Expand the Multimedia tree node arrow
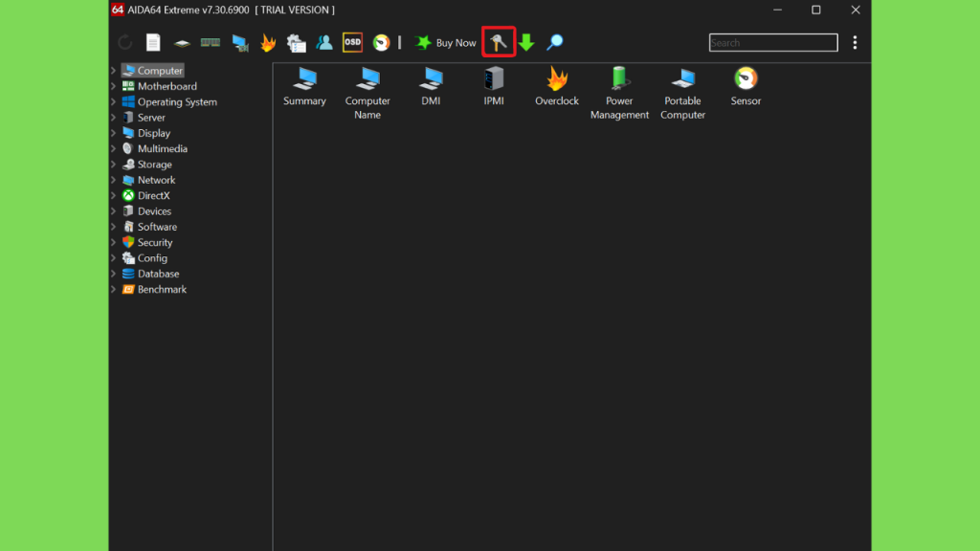Screen dimensions: 980x551 tap(114, 148)
